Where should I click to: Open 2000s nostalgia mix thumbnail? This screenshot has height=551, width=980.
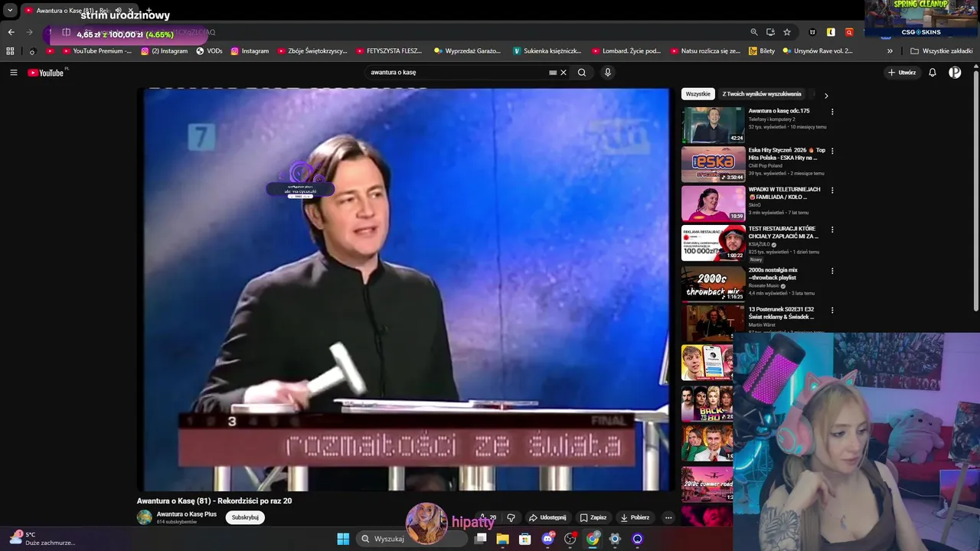pyautogui.click(x=713, y=284)
